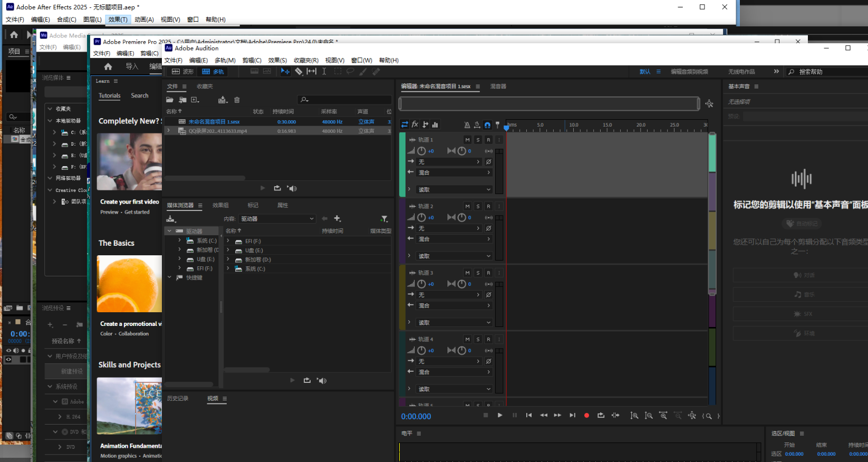Open the 内容 驱动器 dropdown in Media Browser
The image size is (868, 462).
(277, 218)
